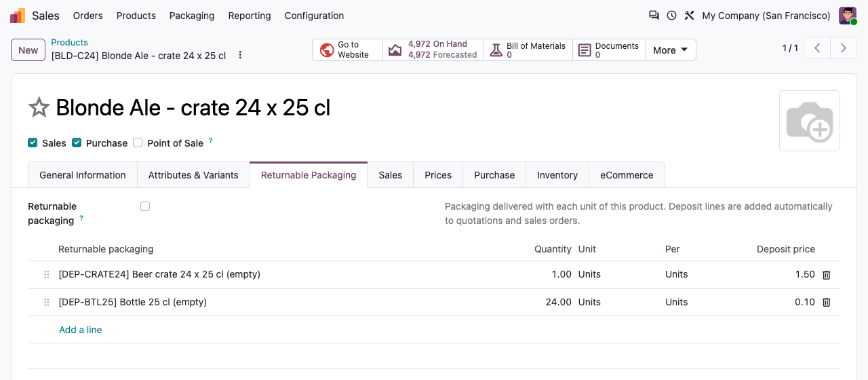Click the Sales app logo icon

click(x=18, y=16)
